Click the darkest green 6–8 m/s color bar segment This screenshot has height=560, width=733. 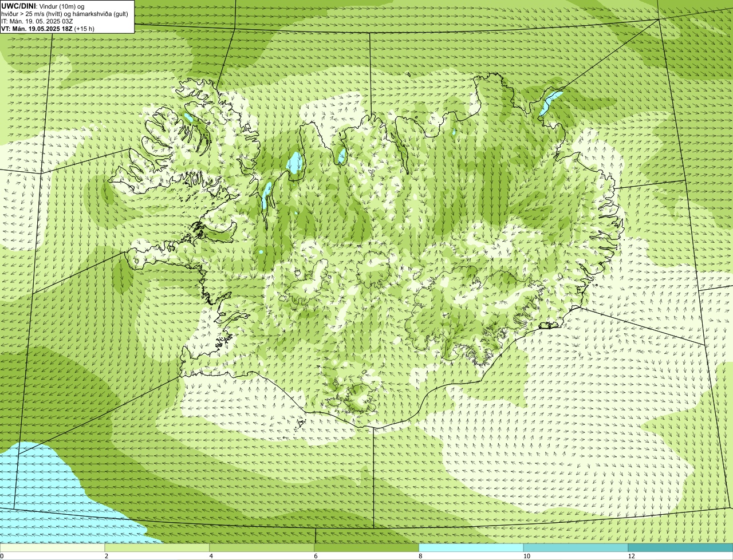(x=366, y=547)
